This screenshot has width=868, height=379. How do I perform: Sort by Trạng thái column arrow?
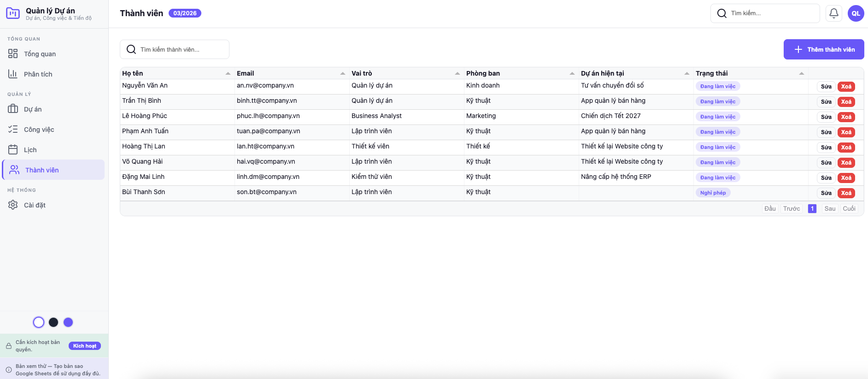(x=801, y=74)
